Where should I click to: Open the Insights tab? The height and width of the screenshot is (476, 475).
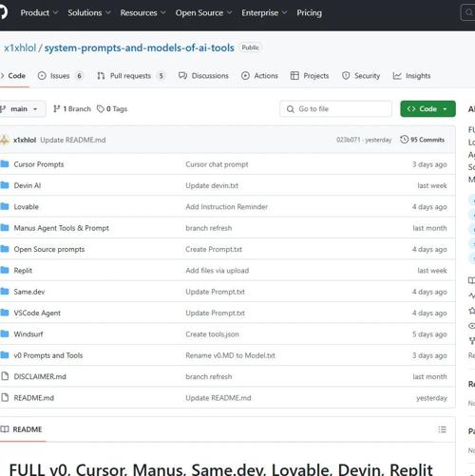(x=411, y=76)
